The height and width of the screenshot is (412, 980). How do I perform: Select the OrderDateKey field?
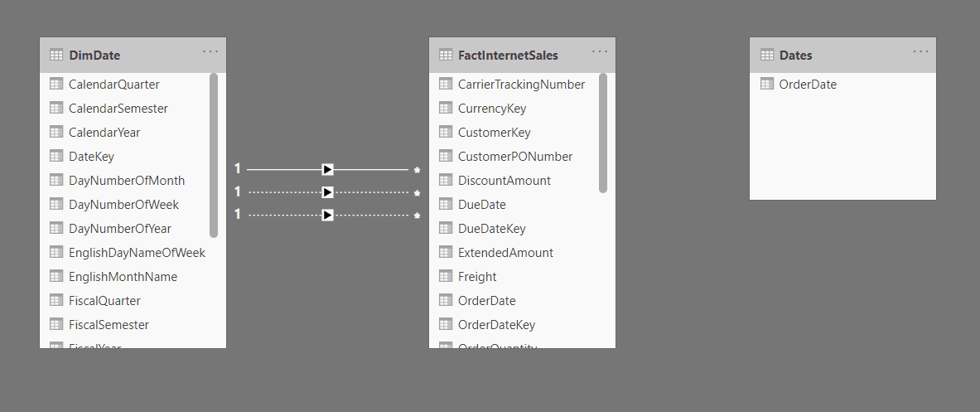pos(497,325)
